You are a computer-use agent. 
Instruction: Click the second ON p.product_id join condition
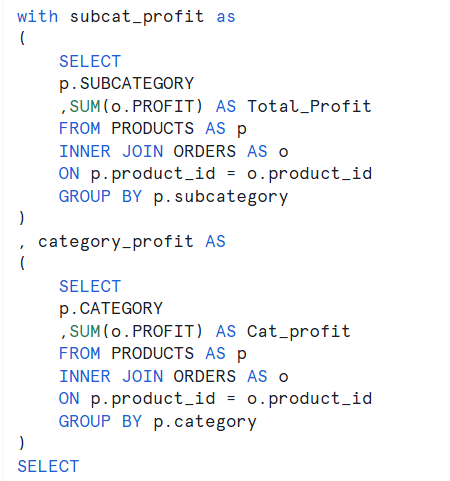point(215,399)
